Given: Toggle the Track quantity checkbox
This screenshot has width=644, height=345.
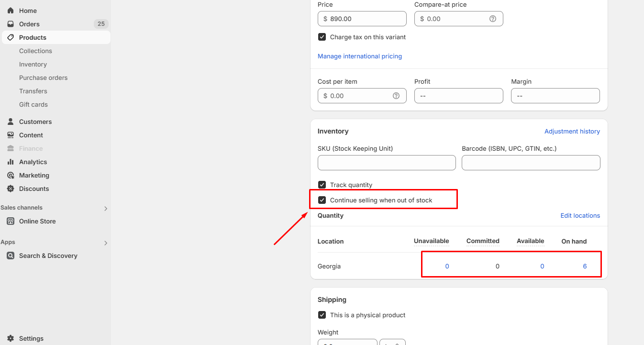Looking at the screenshot, I should [322, 185].
